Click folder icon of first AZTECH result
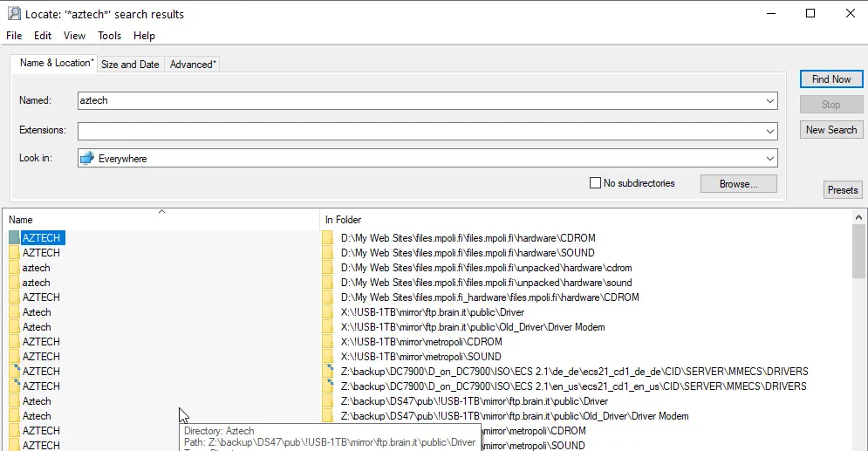868x451 pixels. click(x=14, y=238)
